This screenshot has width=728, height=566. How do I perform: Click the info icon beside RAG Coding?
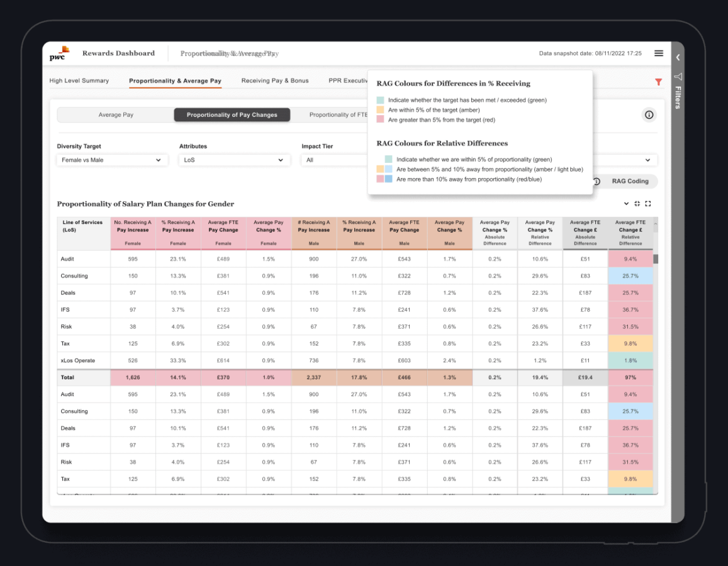[x=596, y=181]
